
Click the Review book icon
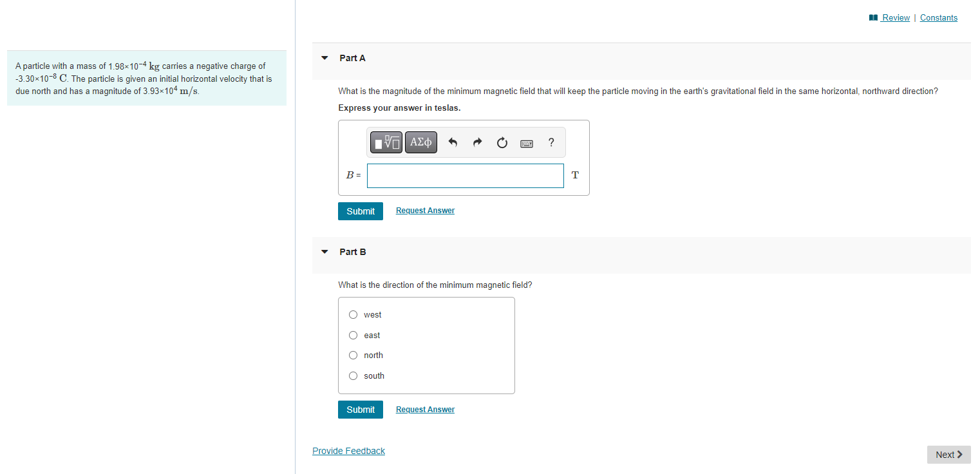874,18
